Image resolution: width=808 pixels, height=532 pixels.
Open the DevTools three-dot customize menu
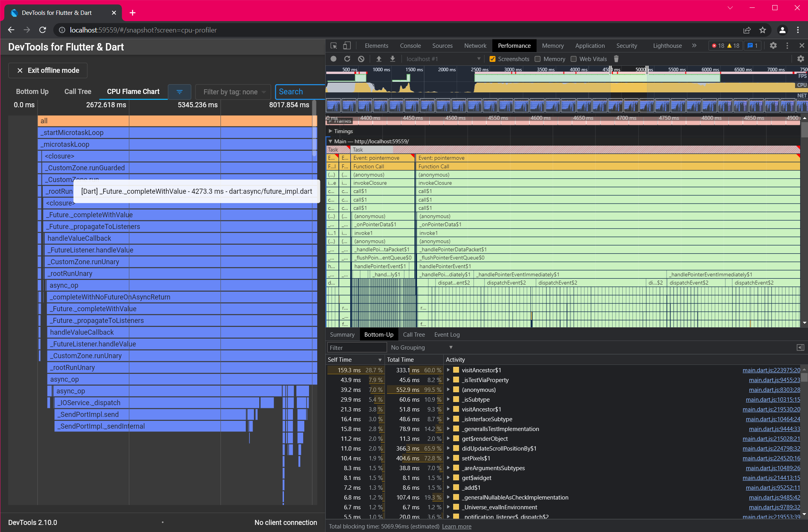click(787, 46)
